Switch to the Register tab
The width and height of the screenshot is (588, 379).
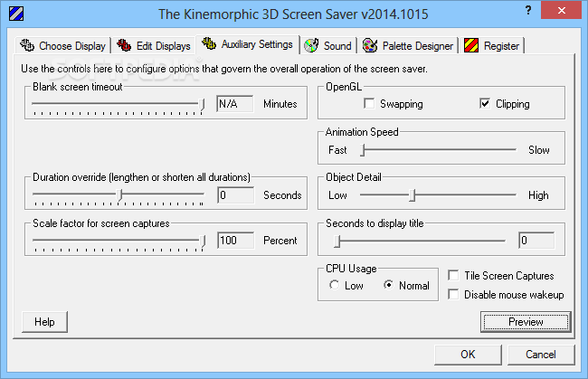(491, 46)
